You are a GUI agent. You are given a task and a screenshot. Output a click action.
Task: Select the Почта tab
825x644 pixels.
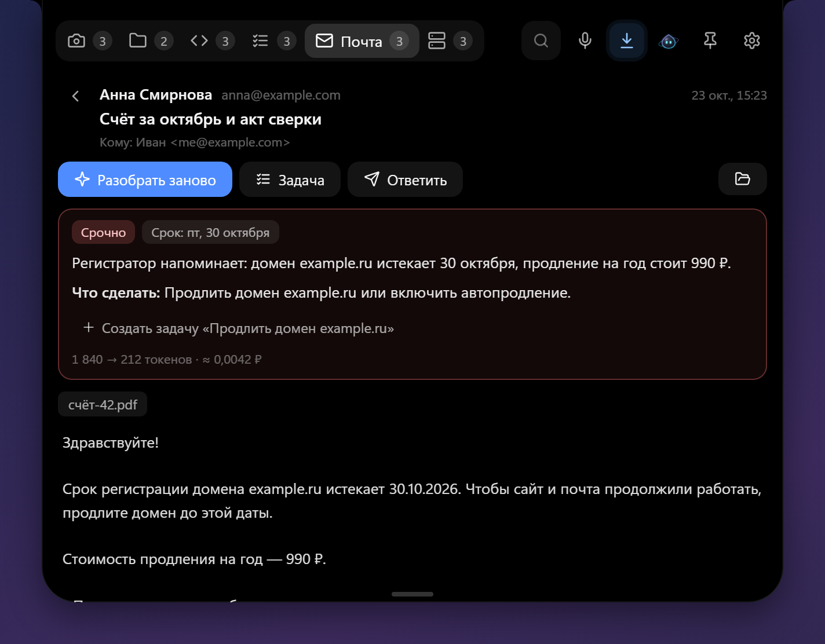(x=362, y=41)
